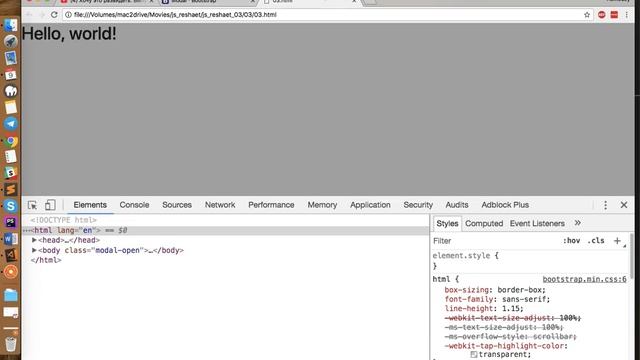Viewport: 640px width, 360px height.
Task: Open PhpStorm from the dock
Action: click(11, 222)
